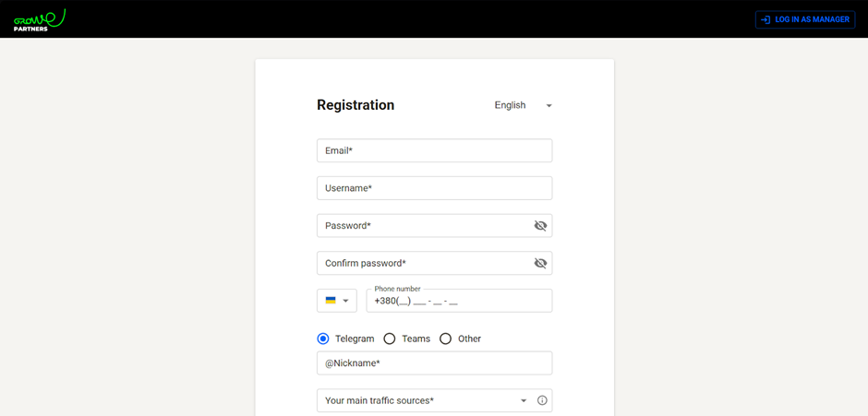Image resolution: width=868 pixels, height=416 pixels.
Task: Click the @Nickname input field
Action: click(434, 363)
